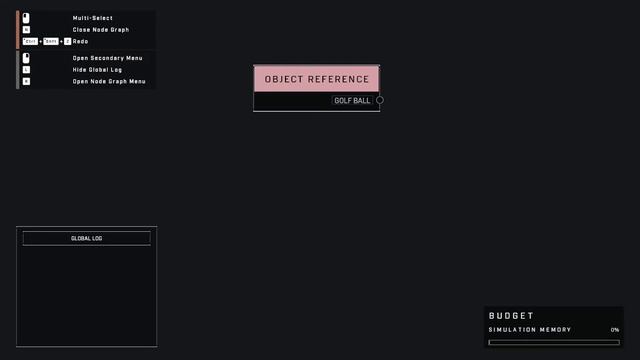This screenshot has width=640, height=360.
Task: Click the N key icon for Close Node Graph
Action: coord(26,30)
